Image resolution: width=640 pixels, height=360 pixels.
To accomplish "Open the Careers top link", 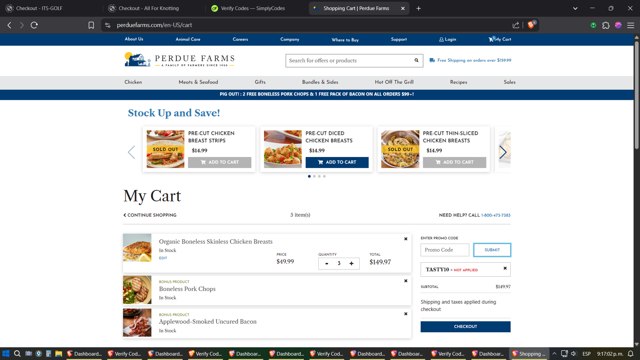I will (240, 39).
